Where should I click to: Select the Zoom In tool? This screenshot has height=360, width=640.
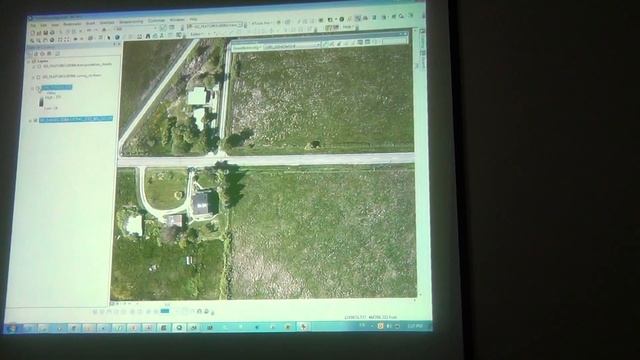pyautogui.click(x=32, y=41)
